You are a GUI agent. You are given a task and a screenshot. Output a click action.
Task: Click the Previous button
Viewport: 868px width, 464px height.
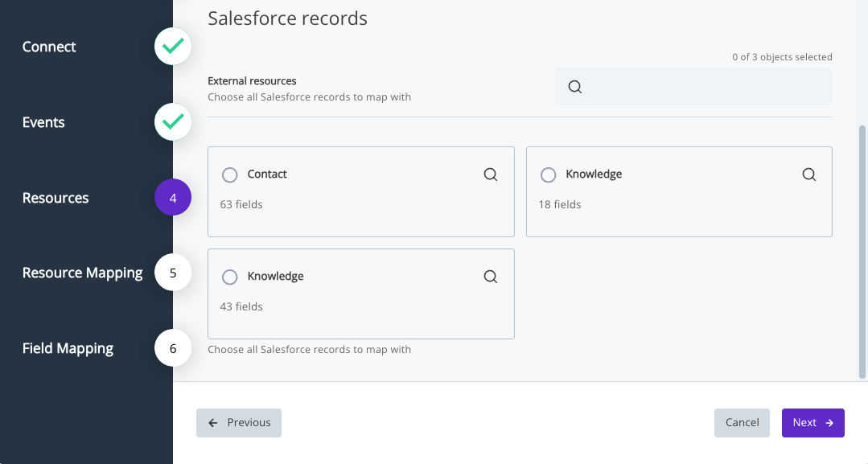tap(239, 423)
